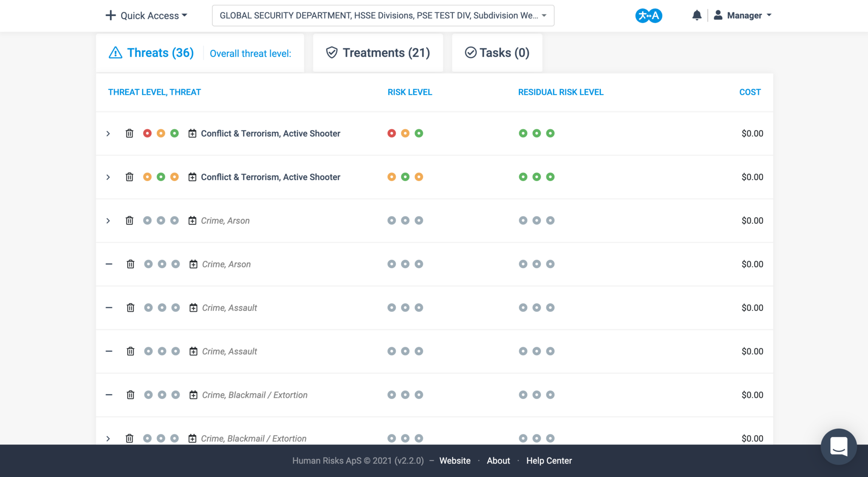The height and width of the screenshot is (477, 868).
Task: Open the chat support widget
Action: [838, 446]
